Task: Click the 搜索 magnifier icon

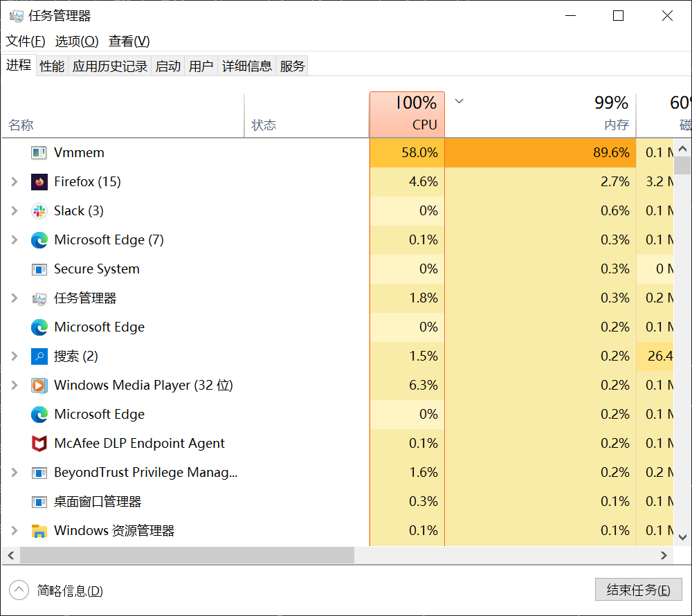Action: 39,356
